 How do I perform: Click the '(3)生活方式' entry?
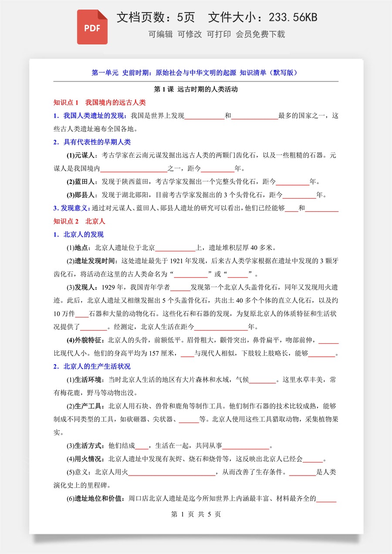85,446
